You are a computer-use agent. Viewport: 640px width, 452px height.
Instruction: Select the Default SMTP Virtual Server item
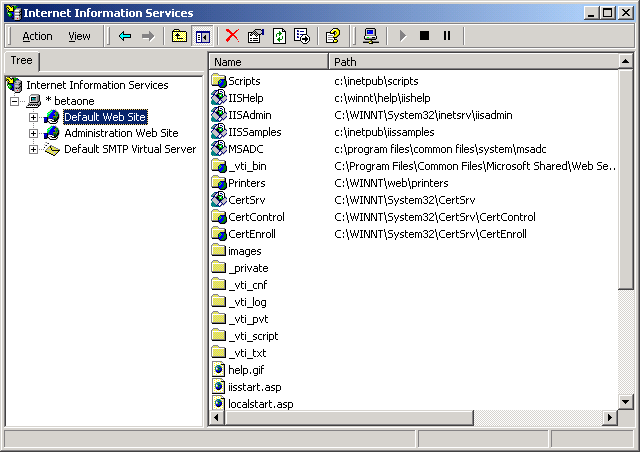pyautogui.click(x=130, y=149)
